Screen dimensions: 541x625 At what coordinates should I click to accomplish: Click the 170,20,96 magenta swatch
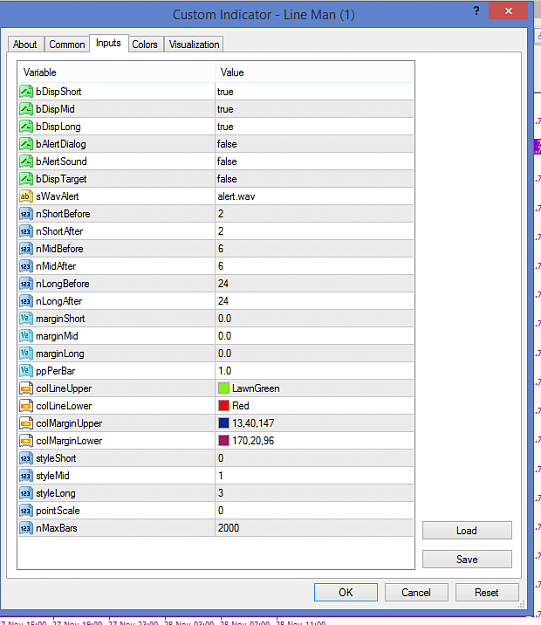[x=224, y=441]
